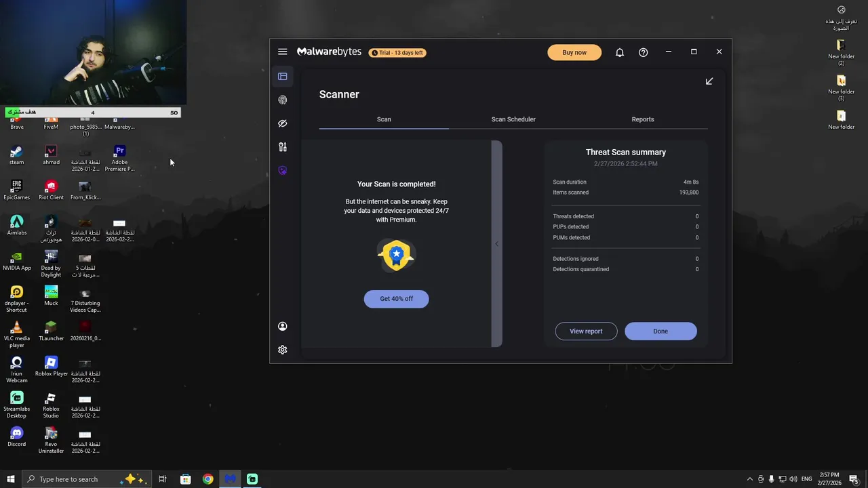Open Microsoft Store from the taskbar
Image resolution: width=868 pixels, height=488 pixels.
186,479
